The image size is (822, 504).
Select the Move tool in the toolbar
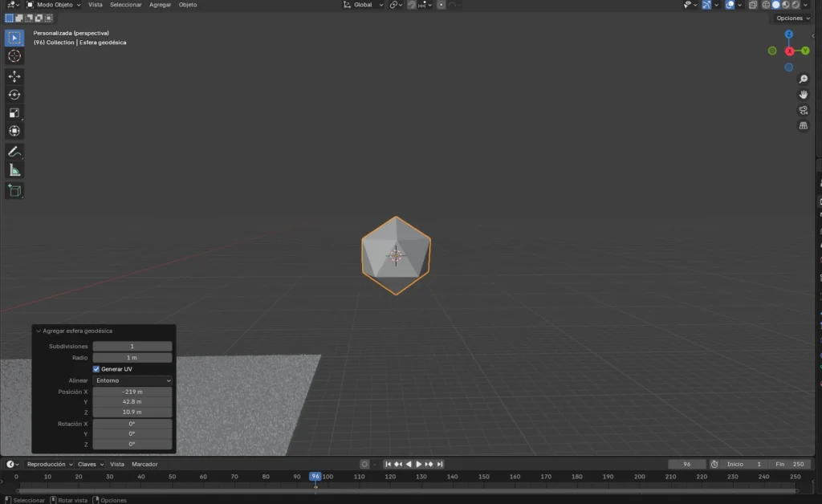[14, 76]
